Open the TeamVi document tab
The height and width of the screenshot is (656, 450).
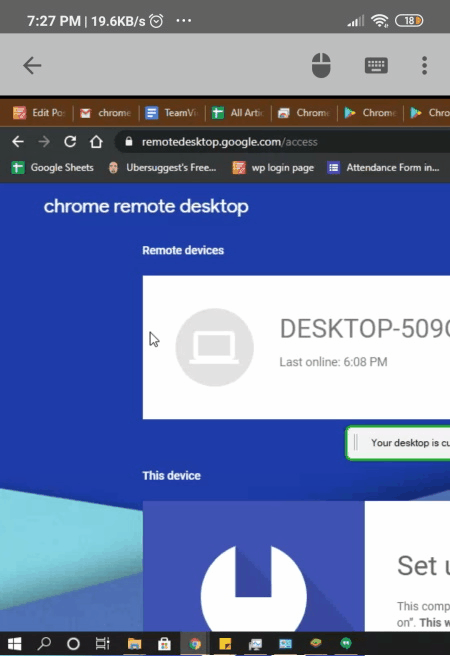(x=171, y=113)
